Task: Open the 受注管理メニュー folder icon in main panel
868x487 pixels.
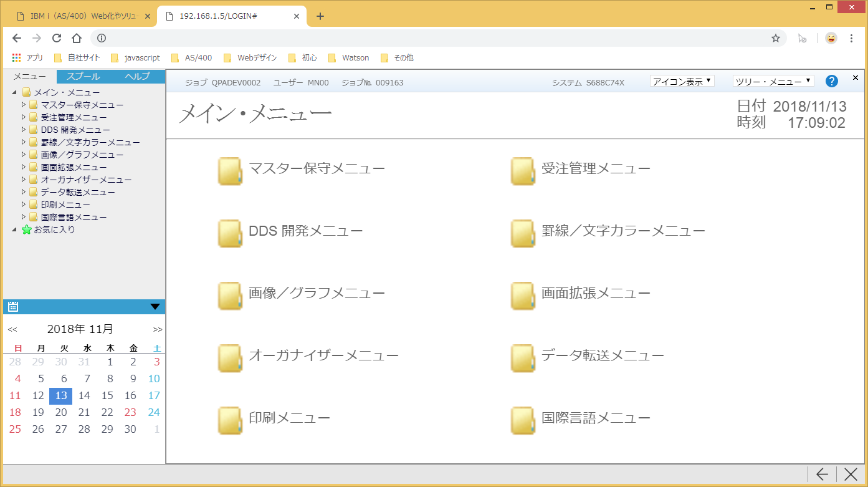Action: point(523,171)
